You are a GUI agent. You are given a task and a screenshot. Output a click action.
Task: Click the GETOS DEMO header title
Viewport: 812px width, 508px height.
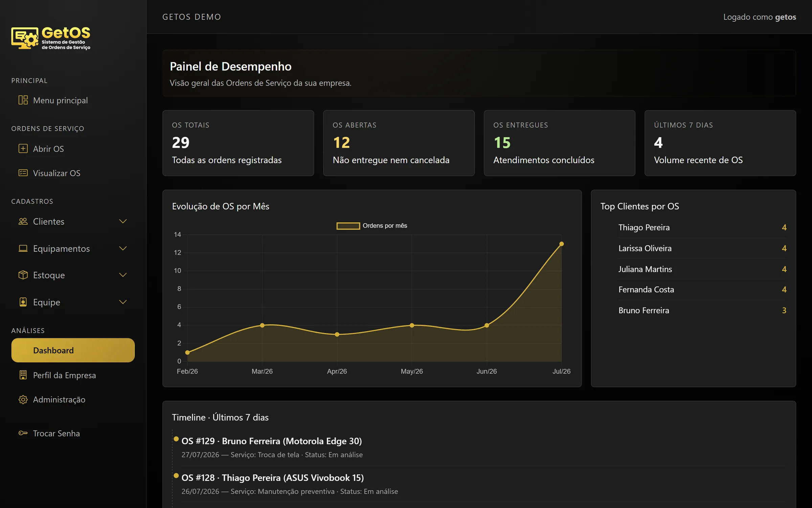[191, 17]
